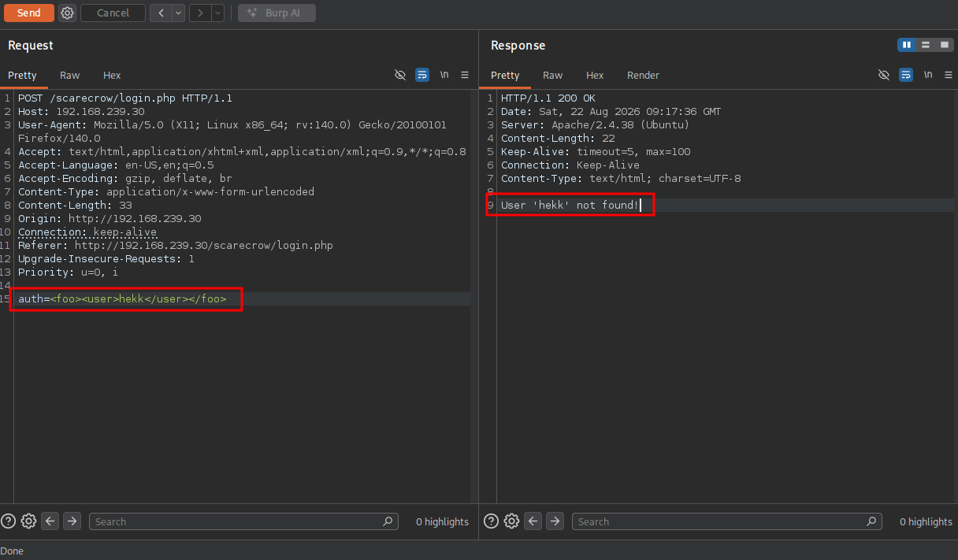The width and height of the screenshot is (958, 560).
Task: Click the Response 0 highlights label
Action: pyautogui.click(x=926, y=521)
